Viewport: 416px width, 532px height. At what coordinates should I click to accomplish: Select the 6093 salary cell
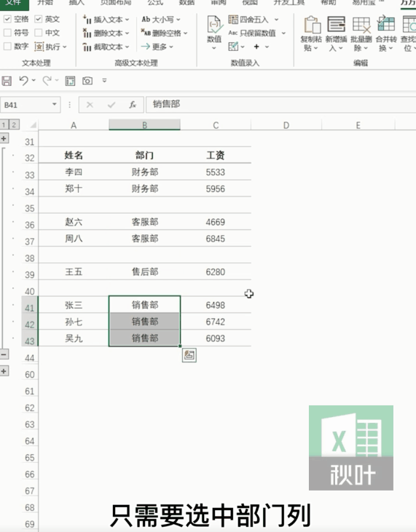[216, 338]
